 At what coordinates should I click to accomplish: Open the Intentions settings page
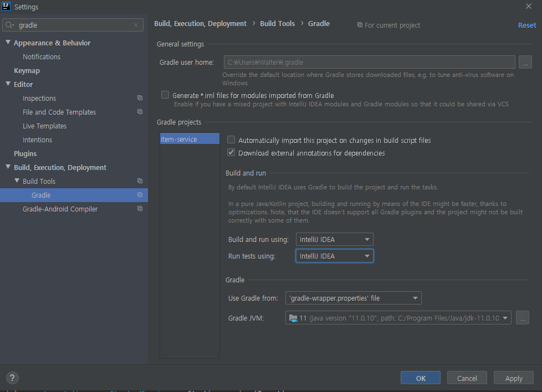coord(37,140)
